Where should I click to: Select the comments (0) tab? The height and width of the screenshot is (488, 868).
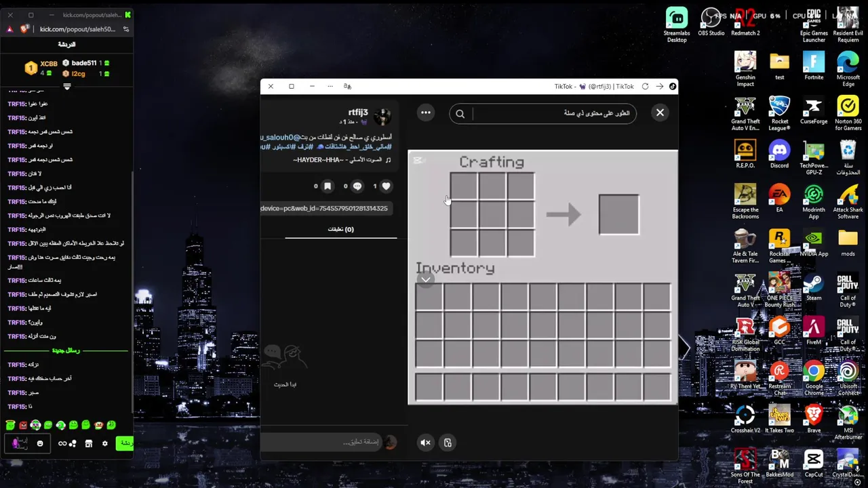(x=341, y=229)
